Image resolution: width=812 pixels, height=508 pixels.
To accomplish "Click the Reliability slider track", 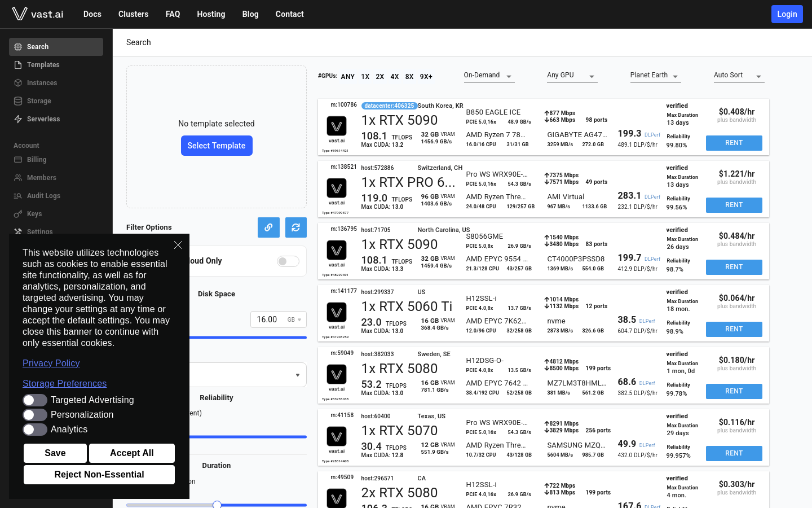I will pyautogui.click(x=248, y=437).
